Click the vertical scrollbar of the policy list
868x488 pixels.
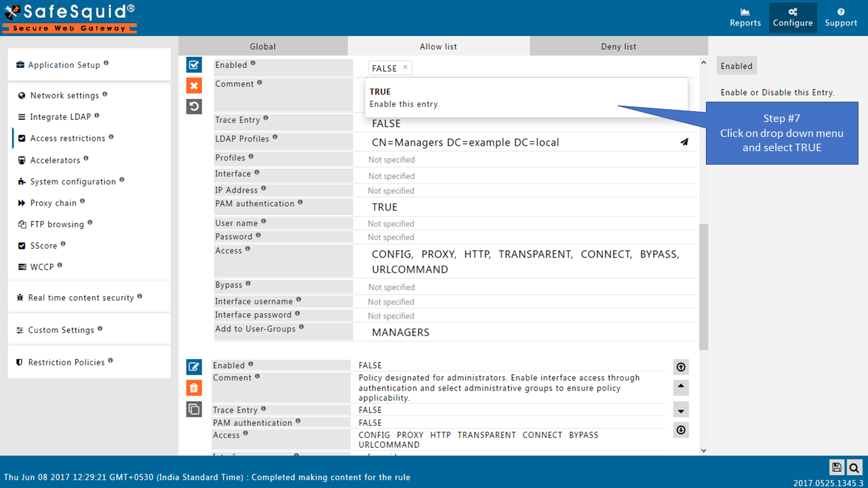click(x=703, y=285)
